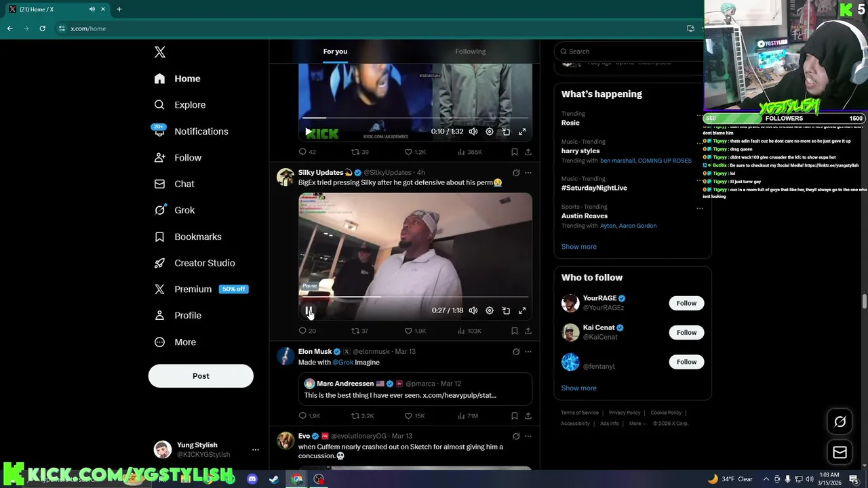Mute the Silky Updates video

(x=473, y=310)
